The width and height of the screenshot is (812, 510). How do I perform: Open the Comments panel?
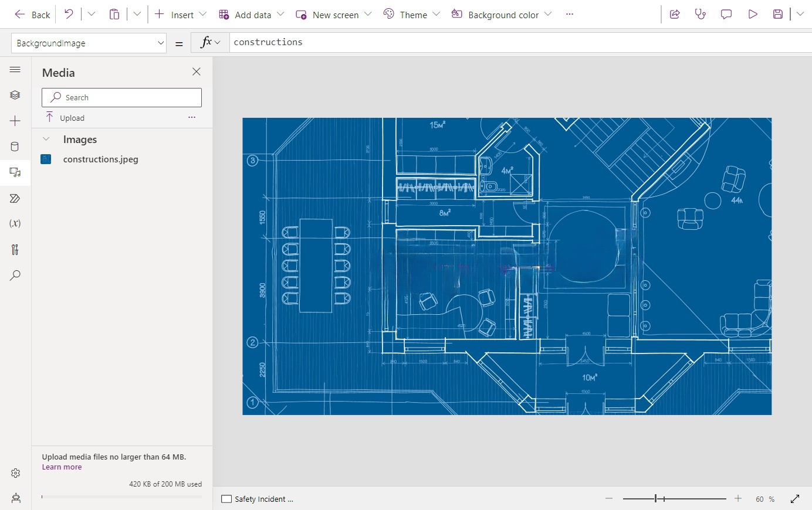tap(726, 14)
